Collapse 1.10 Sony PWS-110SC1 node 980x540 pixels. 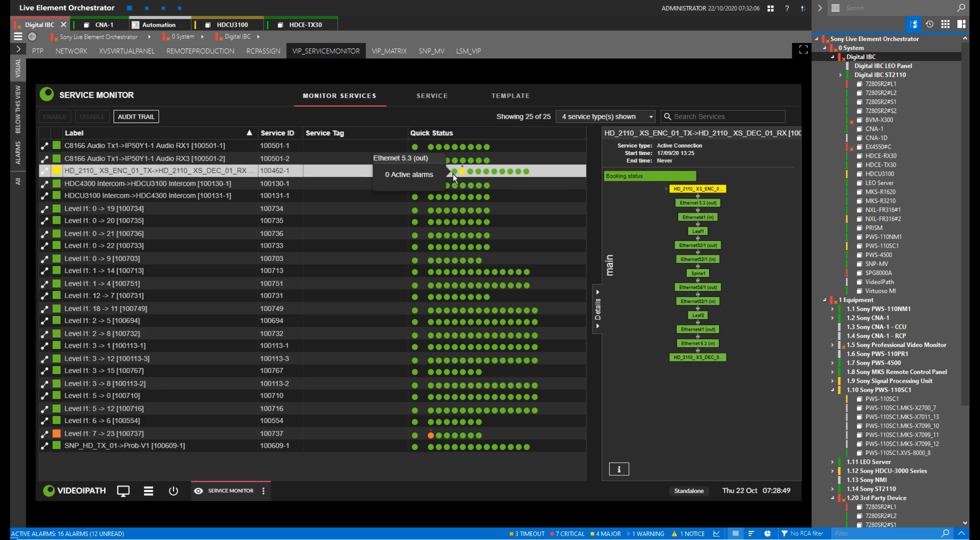[832, 390]
